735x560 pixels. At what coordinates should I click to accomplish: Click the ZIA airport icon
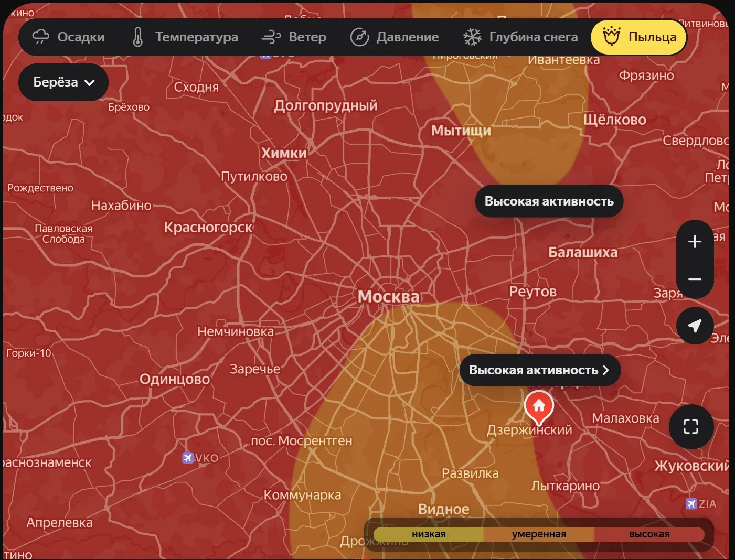pyautogui.click(x=691, y=504)
